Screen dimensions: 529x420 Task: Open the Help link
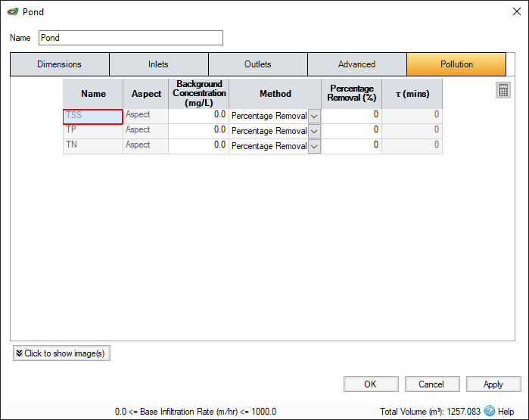click(x=506, y=412)
